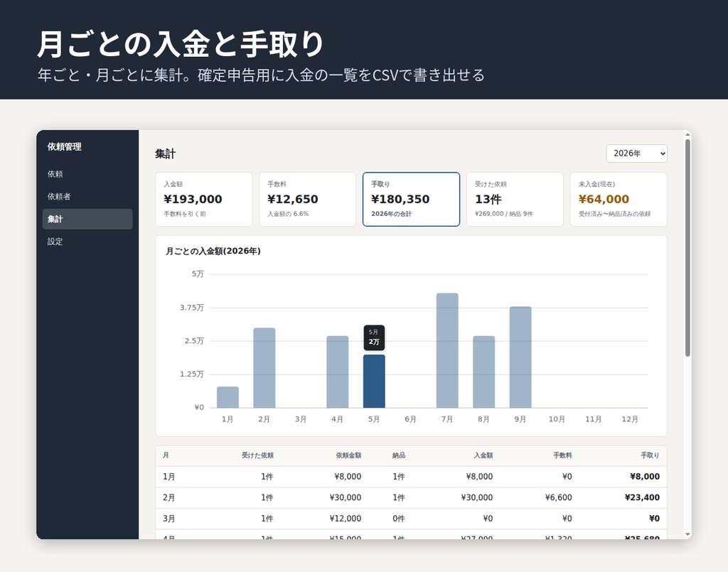
Task: Click the 8月 bar in chart
Action: pos(483,372)
